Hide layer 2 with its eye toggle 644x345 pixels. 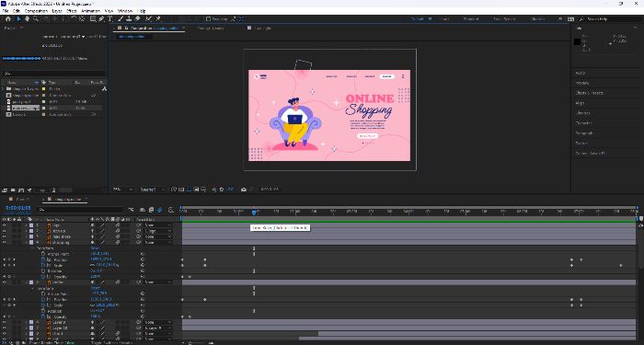4,231
